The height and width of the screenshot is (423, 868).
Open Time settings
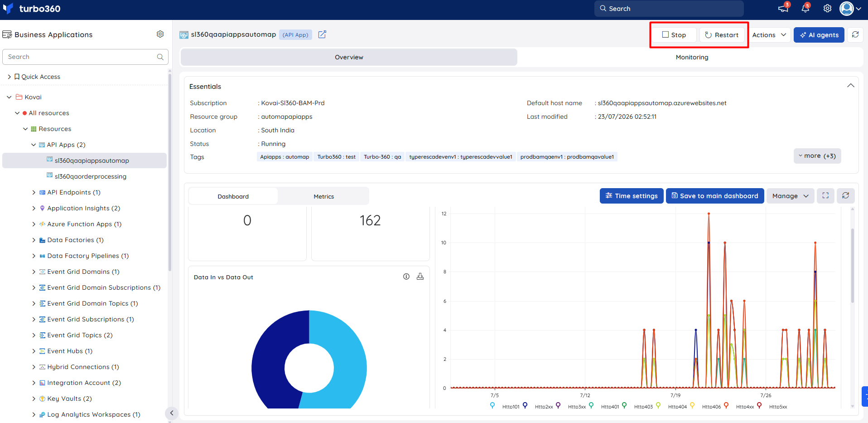click(632, 196)
